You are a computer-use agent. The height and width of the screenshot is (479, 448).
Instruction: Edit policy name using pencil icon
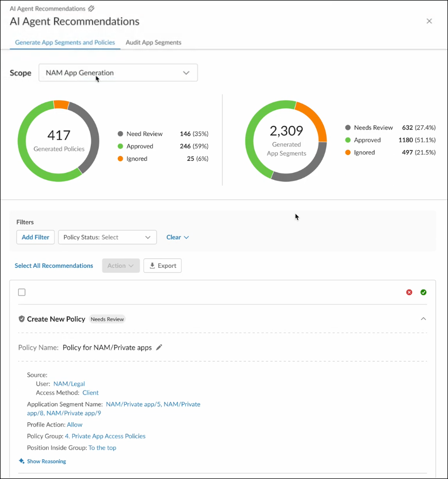[x=159, y=347]
